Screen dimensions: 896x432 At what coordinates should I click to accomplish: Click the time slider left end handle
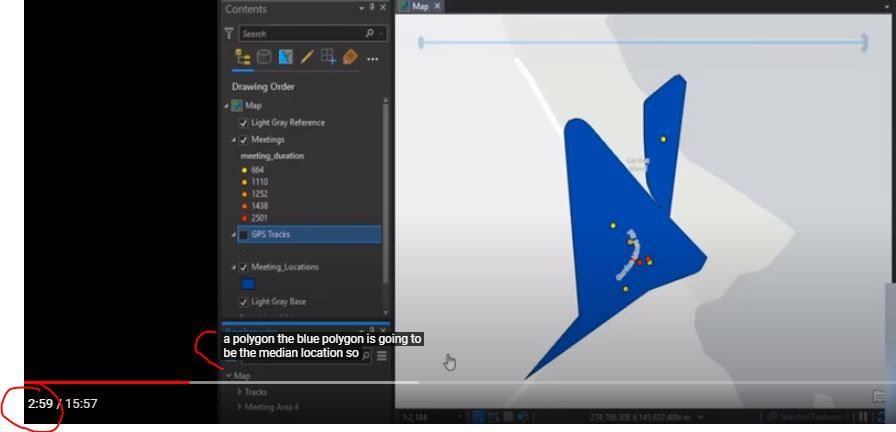tap(421, 42)
